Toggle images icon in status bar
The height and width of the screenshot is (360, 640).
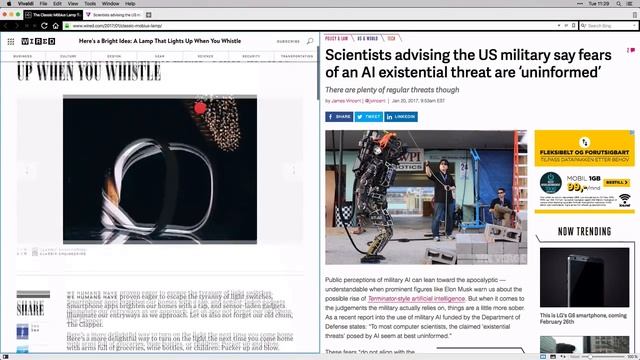click(553, 357)
